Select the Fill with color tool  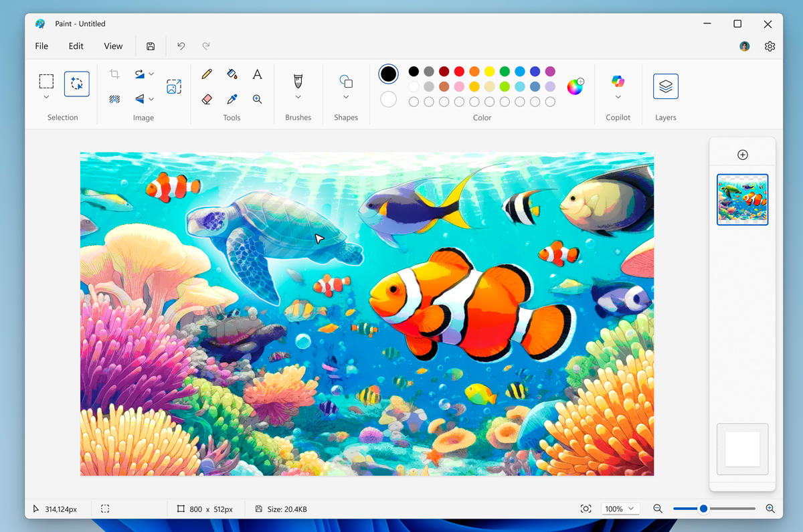point(232,74)
